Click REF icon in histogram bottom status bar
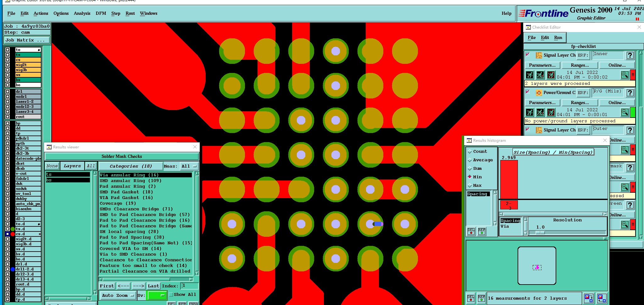The image size is (644, 305). [481, 298]
